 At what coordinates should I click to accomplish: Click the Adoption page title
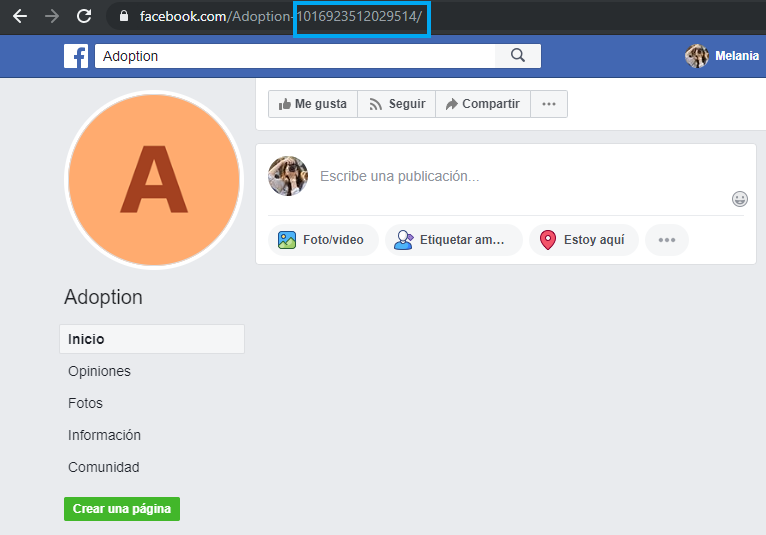(104, 297)
